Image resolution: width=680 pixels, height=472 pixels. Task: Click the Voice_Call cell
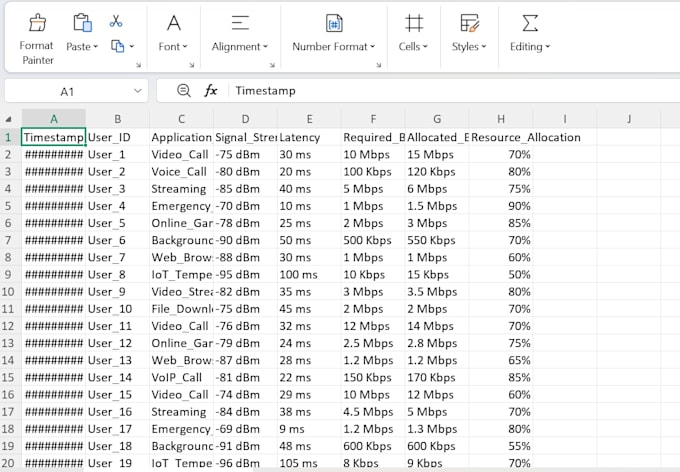(181, 171)
